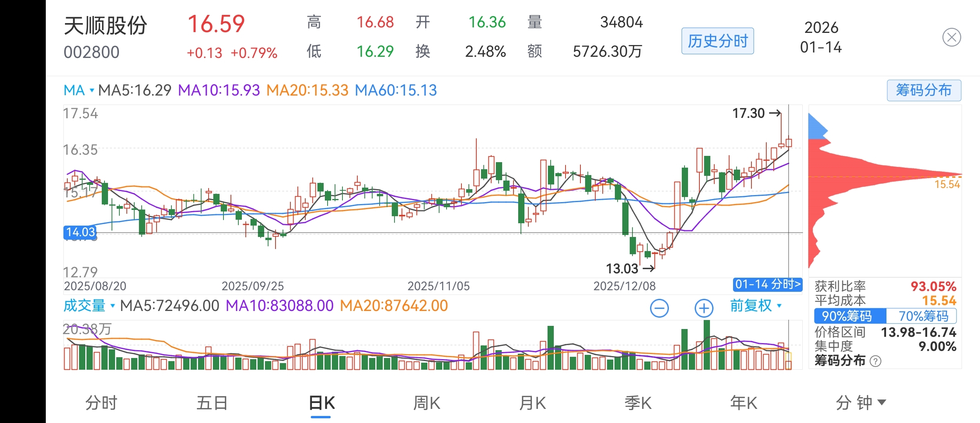Expand the 分钟 minute interval menu
980x423 pixels.
pos(860,403)
